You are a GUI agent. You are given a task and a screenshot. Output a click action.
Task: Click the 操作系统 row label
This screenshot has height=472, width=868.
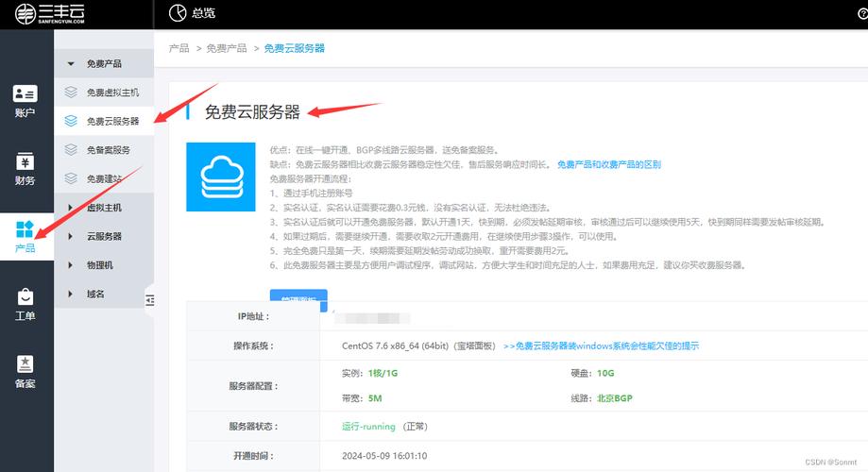tap(253, 346)
